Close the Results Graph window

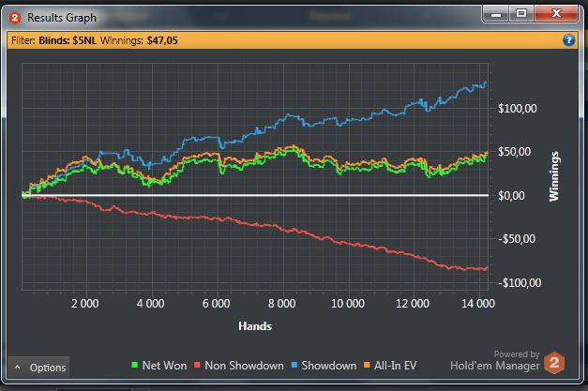[556, 14]
